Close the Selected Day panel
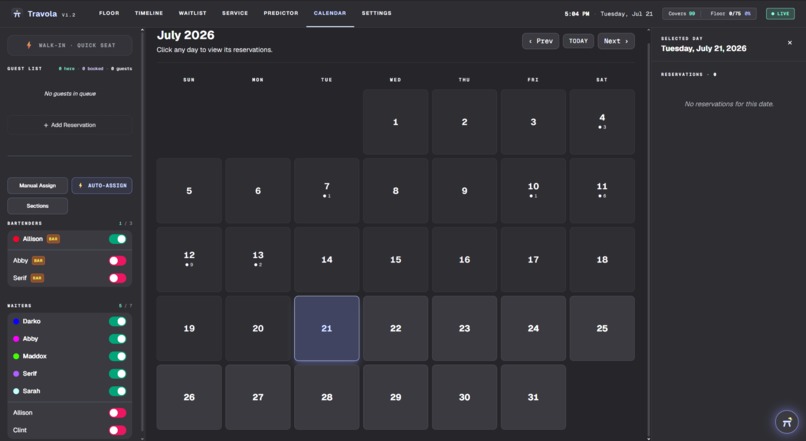This screenshot has height=441, width=806. 790,43
